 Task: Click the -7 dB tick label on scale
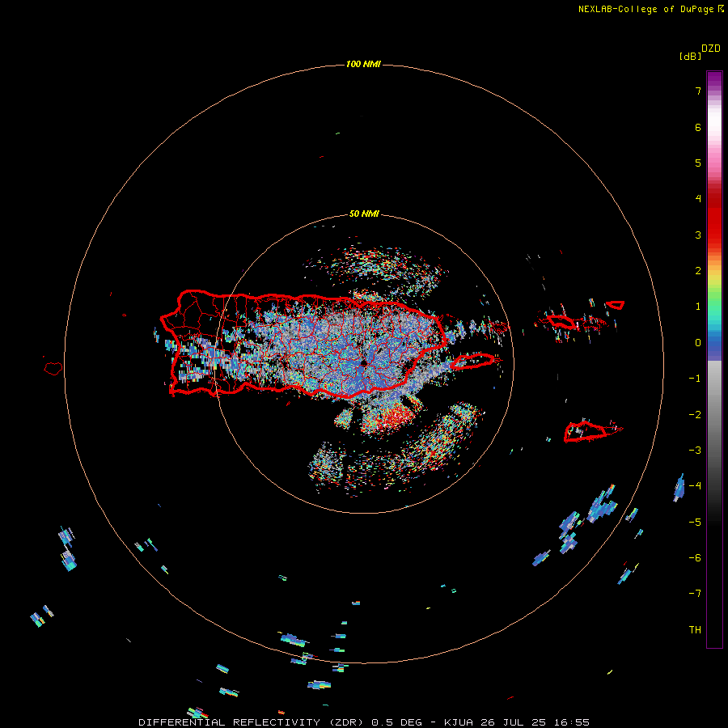coord(695,594)
